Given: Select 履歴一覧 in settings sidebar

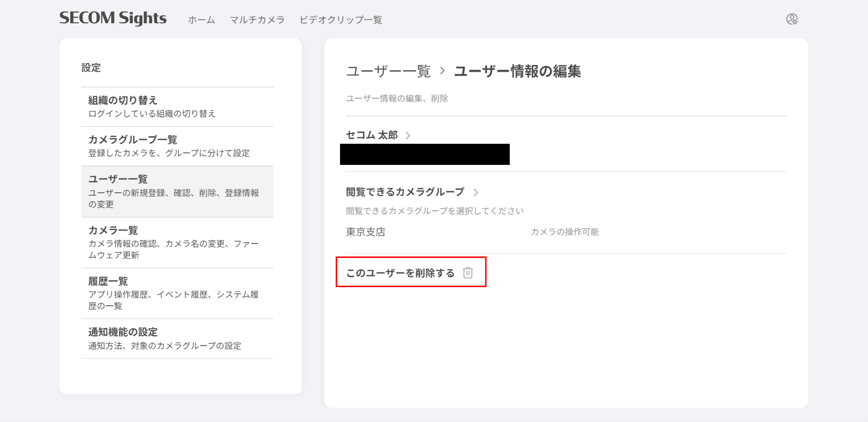Looking at the screenshot, I should 177,294.
